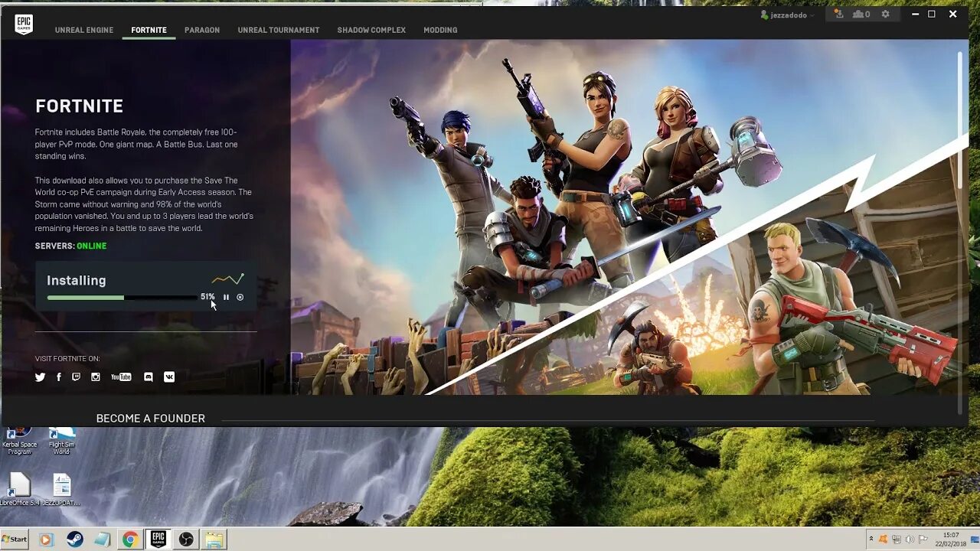Cancel the Fortnite installation
The image size is (980, 551).
tap(240, 297)
